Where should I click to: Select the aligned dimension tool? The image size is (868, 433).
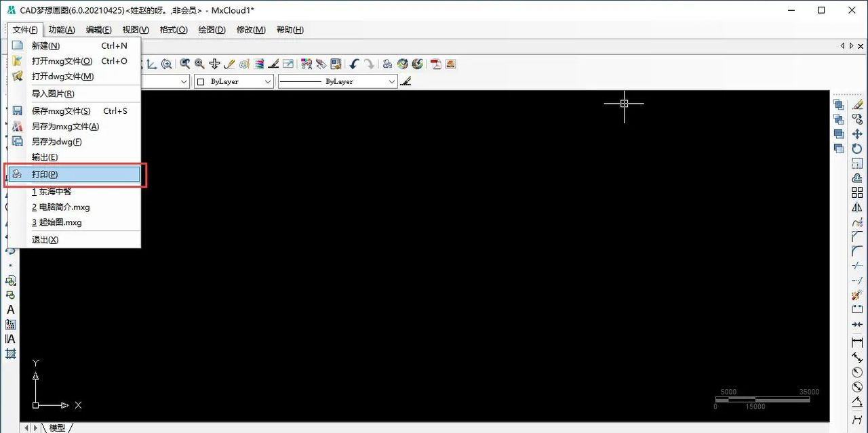point(857,357)
